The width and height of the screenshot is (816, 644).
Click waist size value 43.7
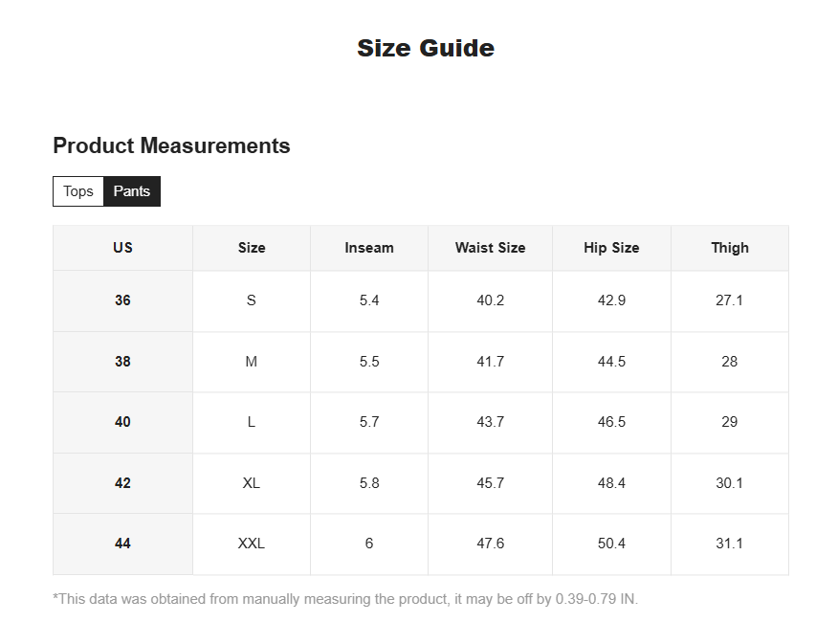click(x=490, y=422)
